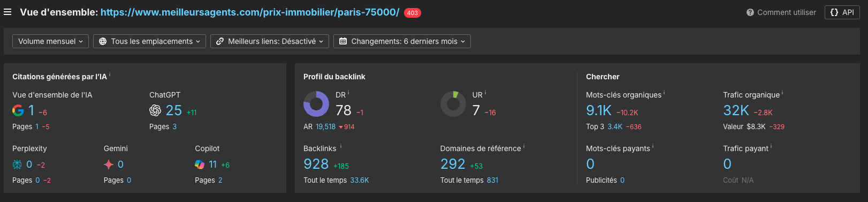Click the globe icon in locations filter
The image size is (868, 202).
point(103,41)
